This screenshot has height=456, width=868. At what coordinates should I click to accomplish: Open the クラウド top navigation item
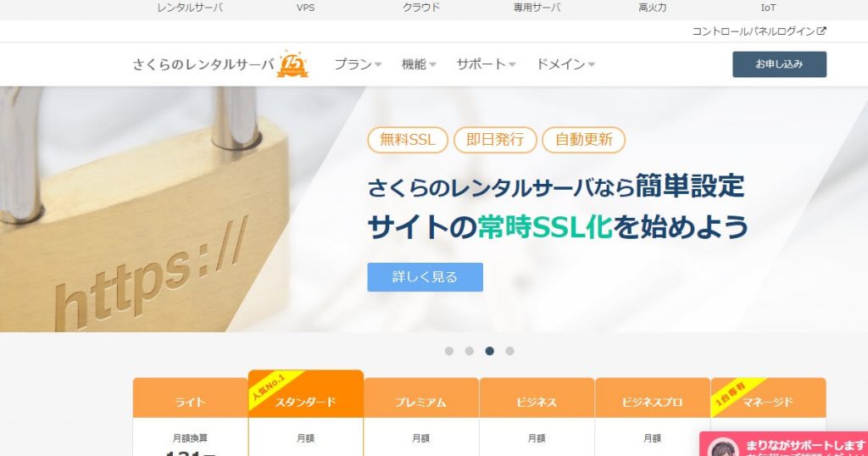[420, 8]
